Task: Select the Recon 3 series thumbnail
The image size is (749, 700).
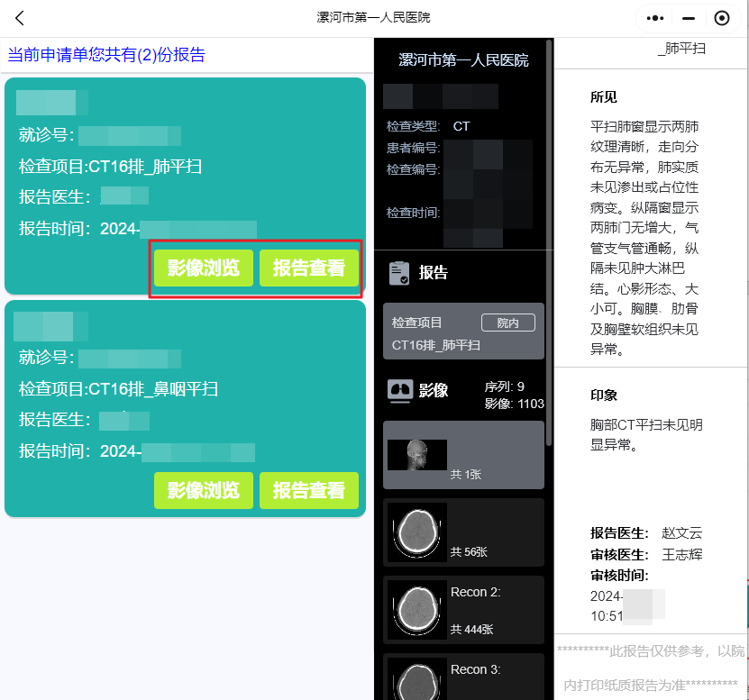Action: (x=463, y=677)
